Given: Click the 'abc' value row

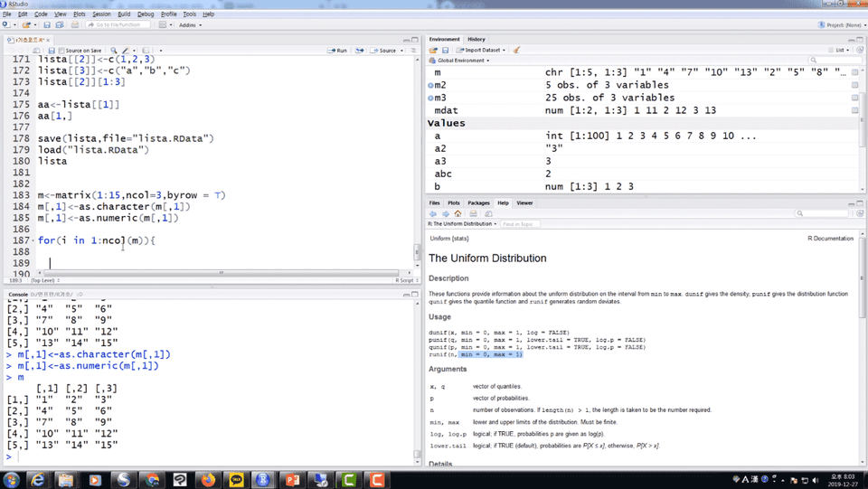Looking at the screenshot, I should tap(642, 174).
